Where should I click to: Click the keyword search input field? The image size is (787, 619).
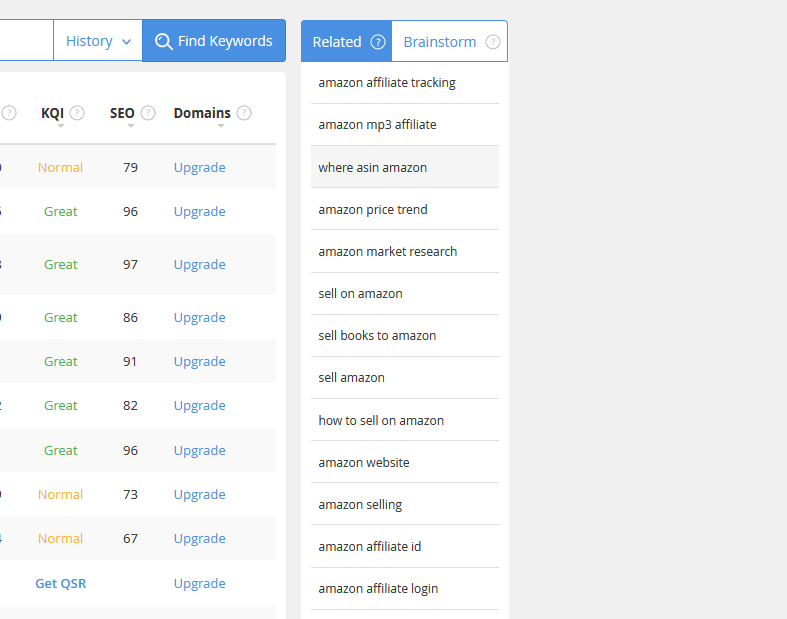(27, 41)
